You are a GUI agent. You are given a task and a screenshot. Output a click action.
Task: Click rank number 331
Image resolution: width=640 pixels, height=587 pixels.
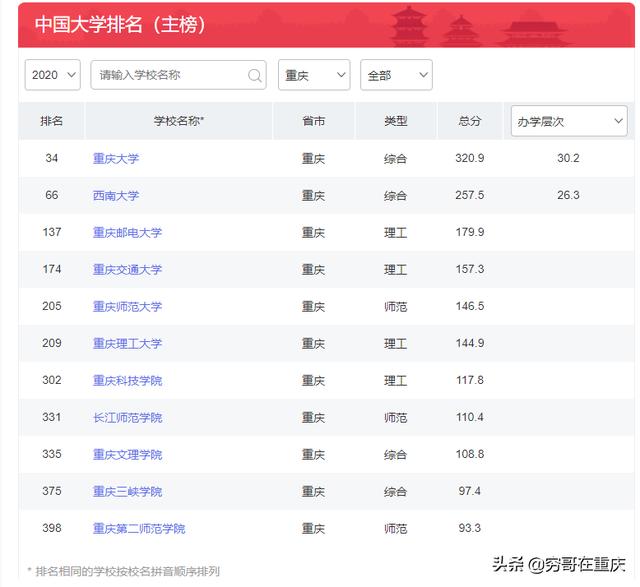tap(51, 417)
